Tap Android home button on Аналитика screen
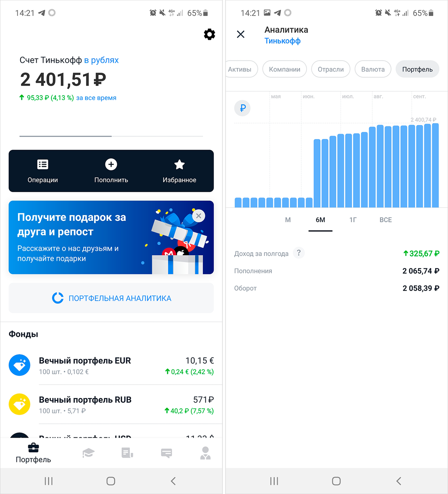Viewport: 448px width, 494px height. coord(336,481)
